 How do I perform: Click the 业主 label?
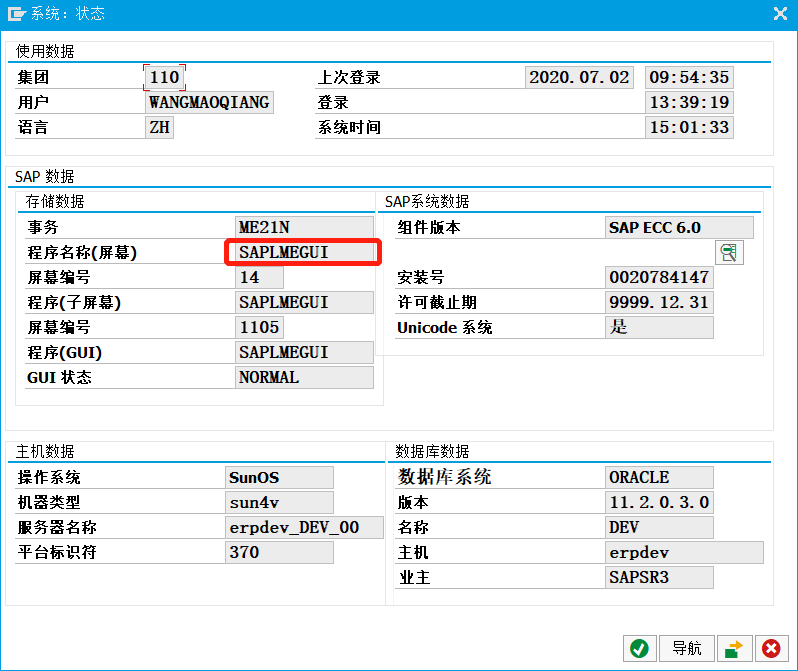click(414, 577)
